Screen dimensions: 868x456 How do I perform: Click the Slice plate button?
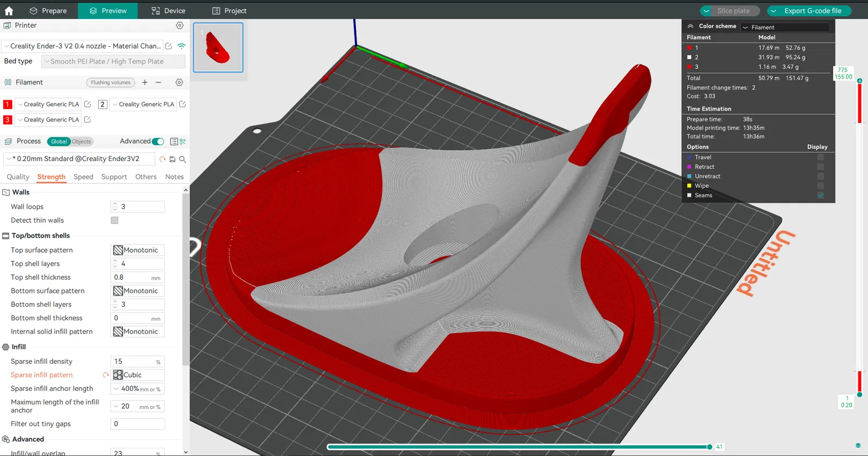(733, 11)
